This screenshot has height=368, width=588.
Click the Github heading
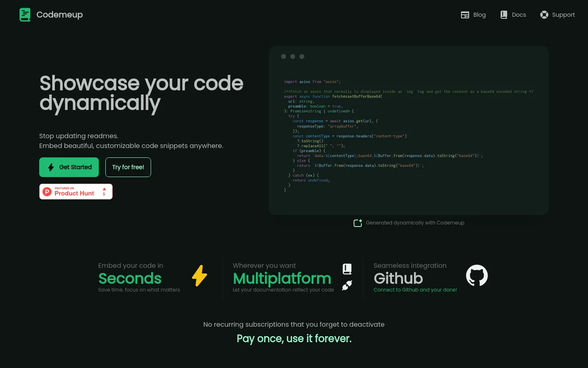(398, 278)
